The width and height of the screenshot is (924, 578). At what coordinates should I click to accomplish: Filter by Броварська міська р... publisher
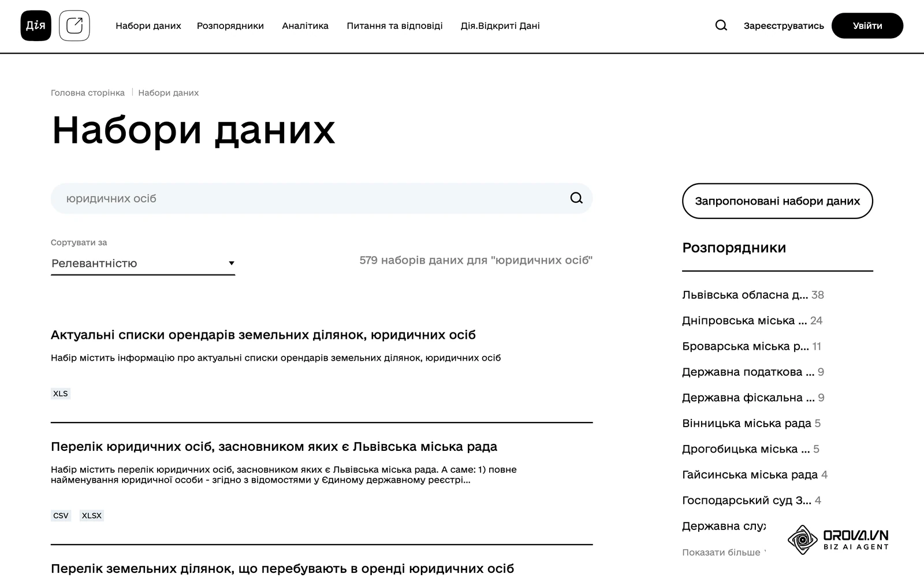[x=751, y=346]
